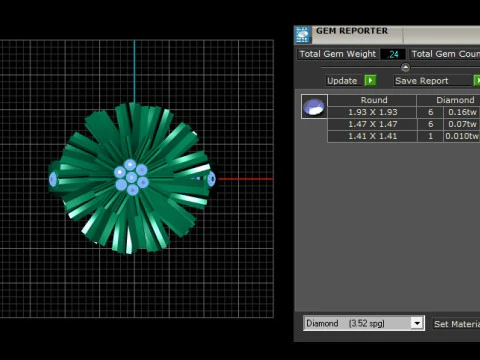Select the center gem in the viewport cluster
Screen dimensions: 480x360
131,177
